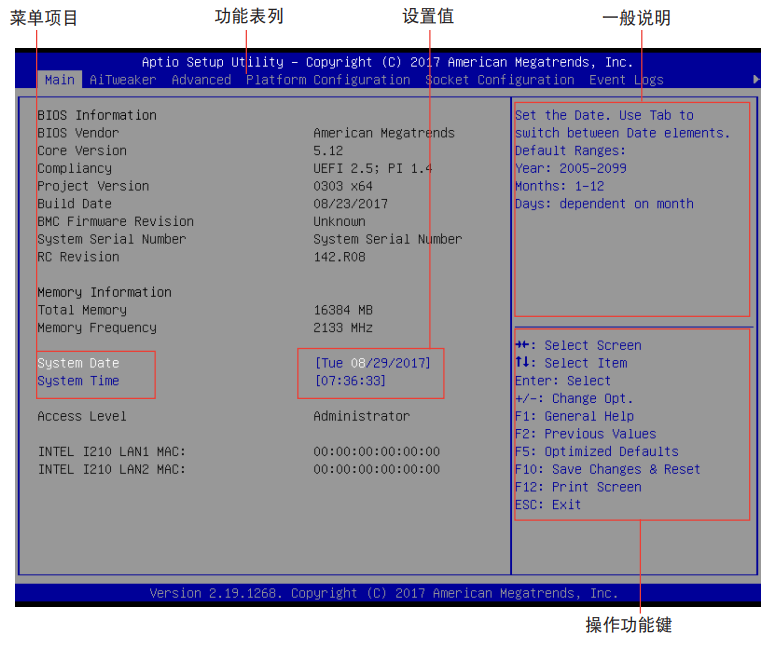
Task: Click the Unknown BMC firmware value
Action: click(340, 222)
